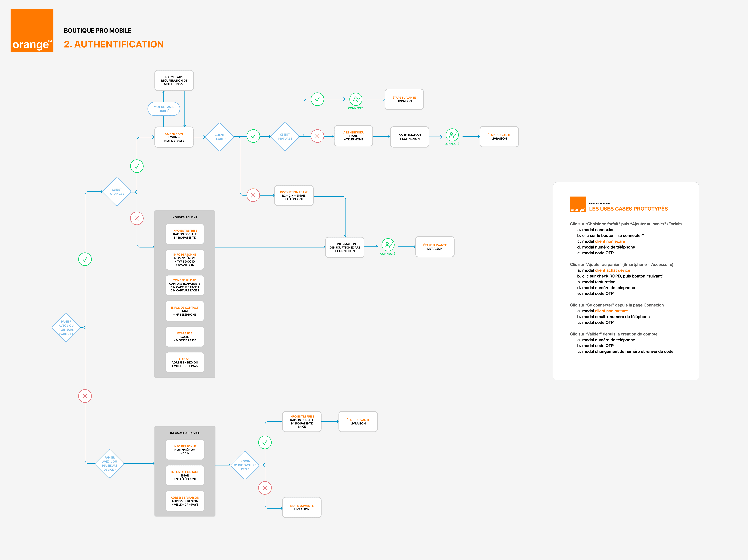Click the bottommost Étape Suivante Livraison box

[302, 508]
